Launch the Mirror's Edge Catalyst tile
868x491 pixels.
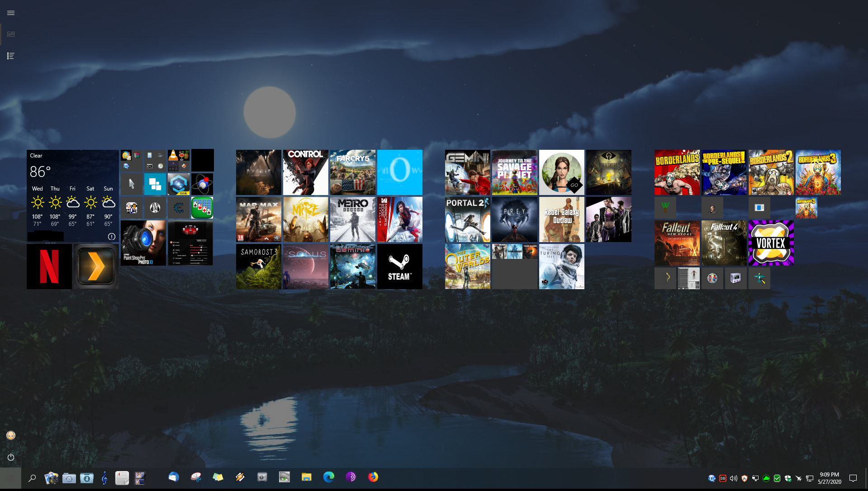(x=400, y=219)
